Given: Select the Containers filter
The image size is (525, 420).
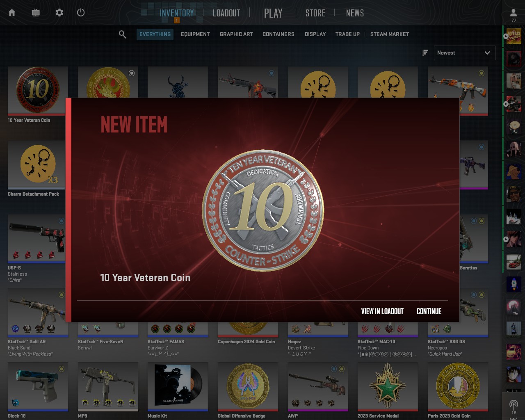Looking at the screenshot, I should 278,34.
